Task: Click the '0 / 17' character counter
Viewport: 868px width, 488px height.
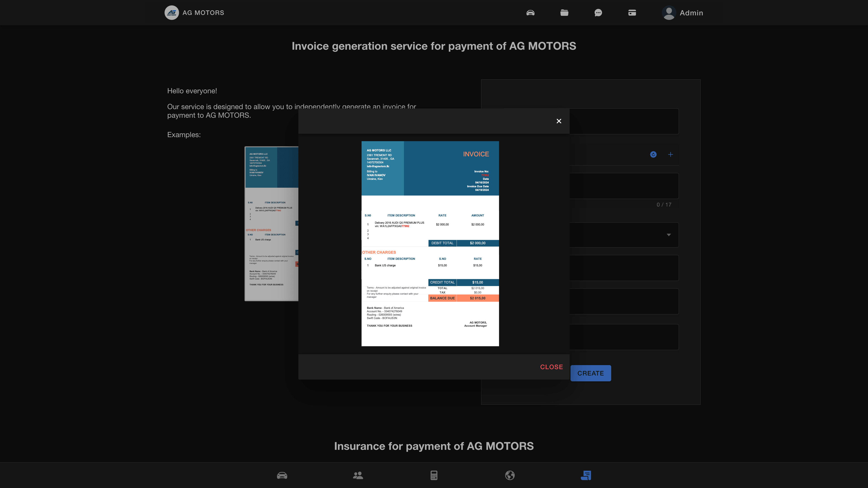Action: (664, 204)
